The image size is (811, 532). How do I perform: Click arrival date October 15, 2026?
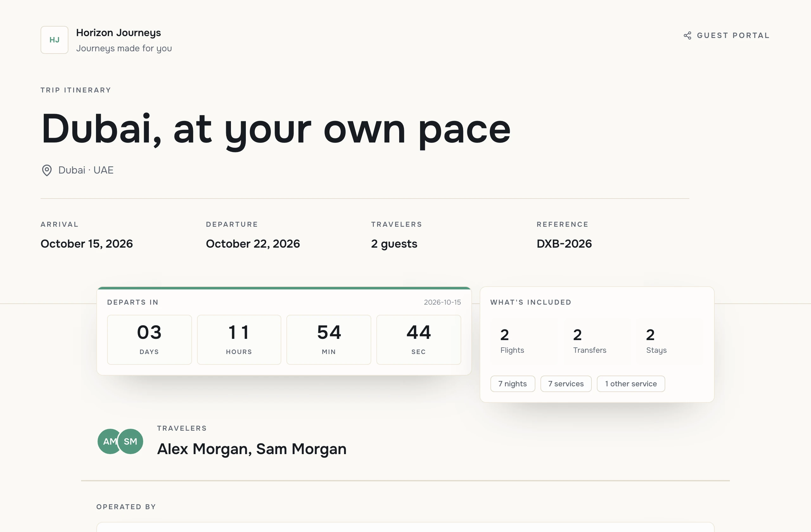(86, 244)
